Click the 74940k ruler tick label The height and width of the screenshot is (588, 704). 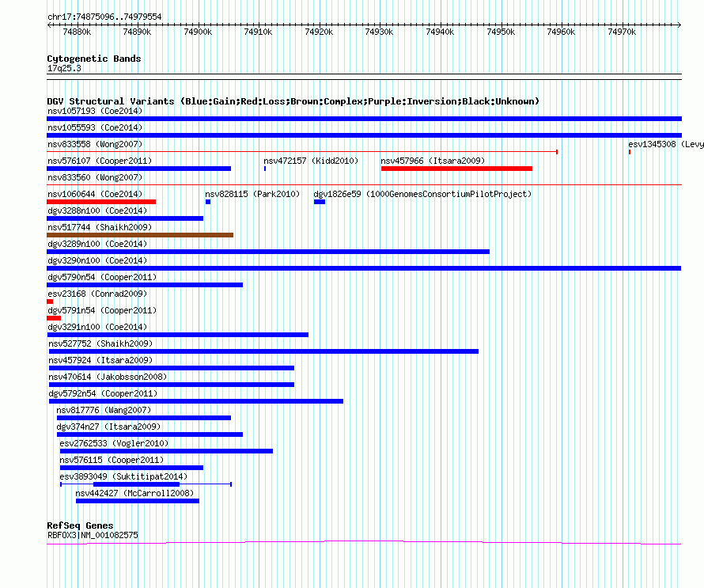440,32
